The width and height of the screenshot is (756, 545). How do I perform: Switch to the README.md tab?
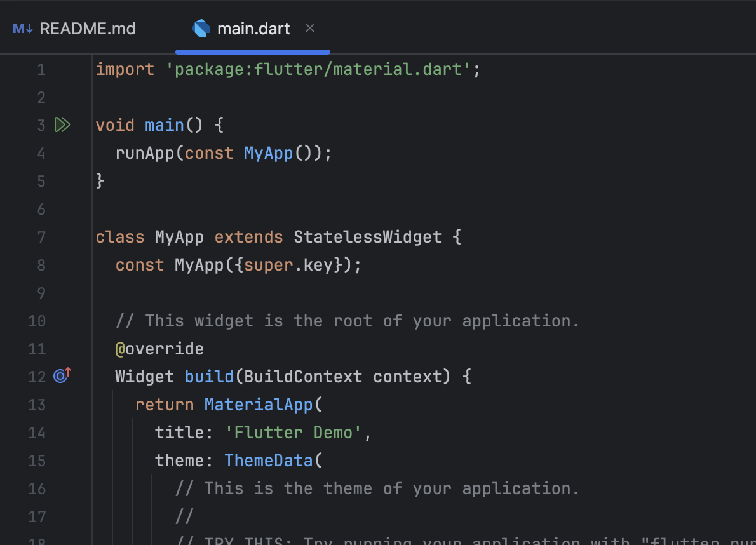pyautogui.click(x=74, y=29)
